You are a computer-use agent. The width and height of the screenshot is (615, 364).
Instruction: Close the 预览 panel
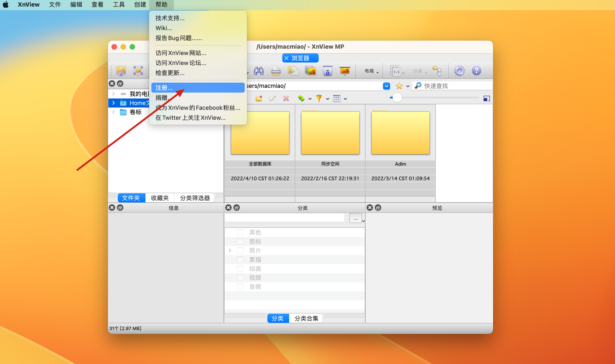coord(370,208)
